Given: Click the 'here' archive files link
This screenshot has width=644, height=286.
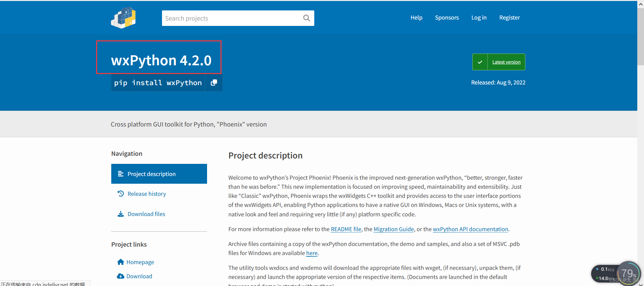Looking at the screenshot, I should click(x=312, y=253).
